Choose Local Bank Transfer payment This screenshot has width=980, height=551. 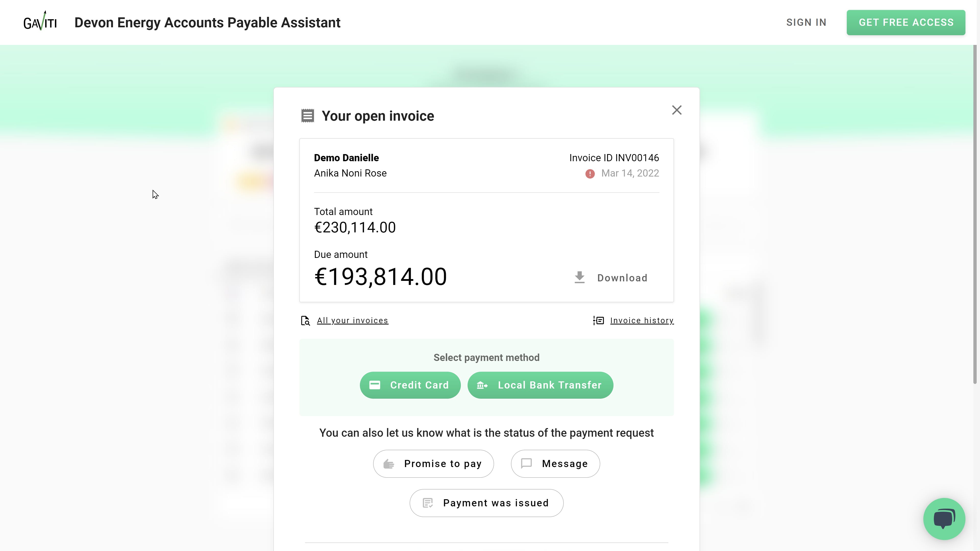point(540,385)
